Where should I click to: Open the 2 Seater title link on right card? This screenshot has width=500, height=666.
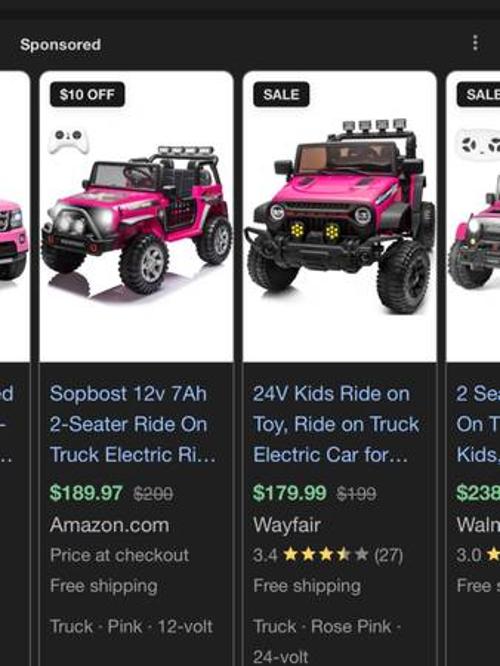(478, 424)
